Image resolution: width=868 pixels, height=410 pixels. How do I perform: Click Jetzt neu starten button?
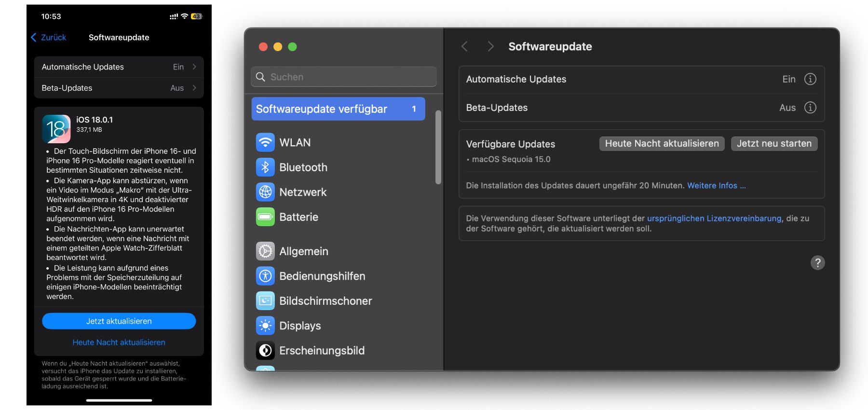click(774, 144)
